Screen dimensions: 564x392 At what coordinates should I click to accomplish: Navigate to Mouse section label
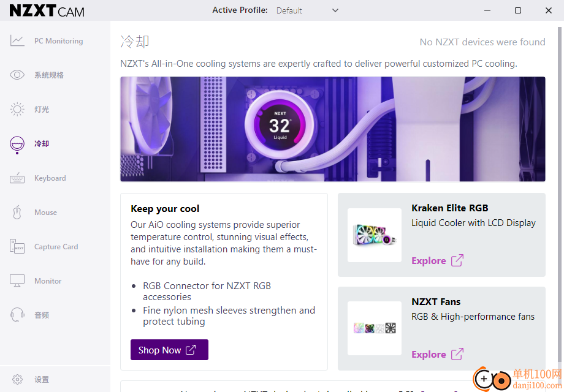[x=46, y=213]
